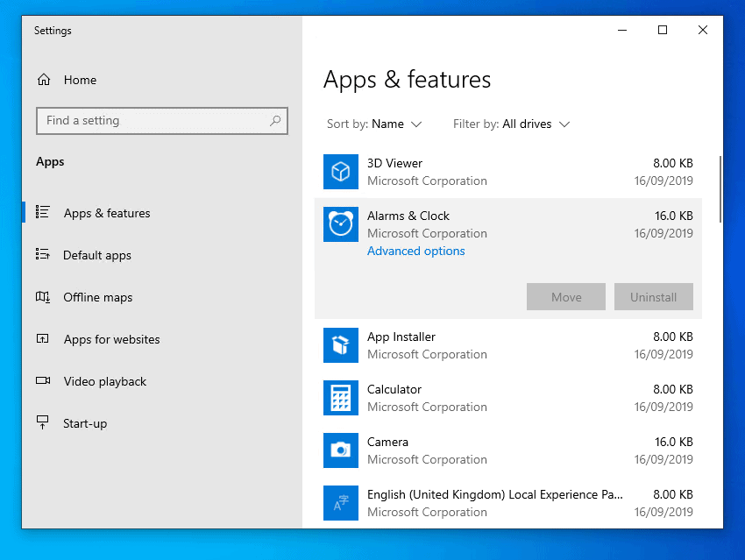This screenshot has height=560, width=745.
Task: Click the Calculator app icon
Action: (x=341, y=398)
